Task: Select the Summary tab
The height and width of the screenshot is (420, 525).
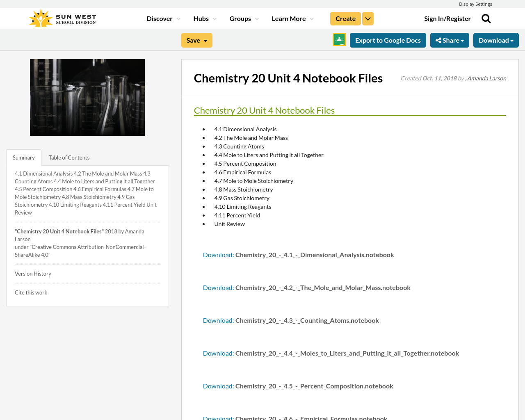Action: coord(24,157)
